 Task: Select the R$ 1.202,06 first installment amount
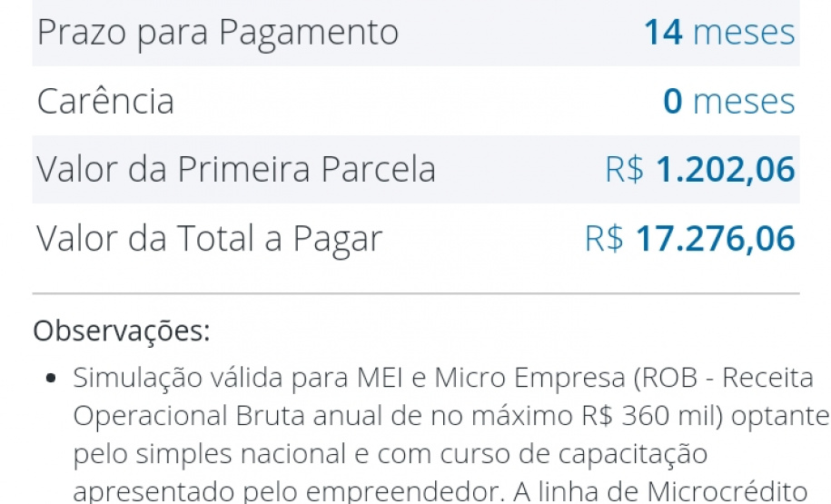699,169
